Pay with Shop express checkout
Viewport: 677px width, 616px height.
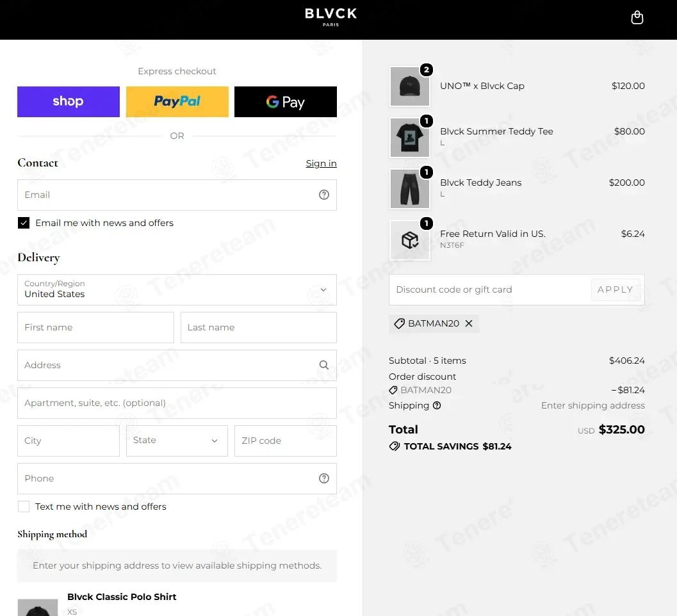[69, 101]
